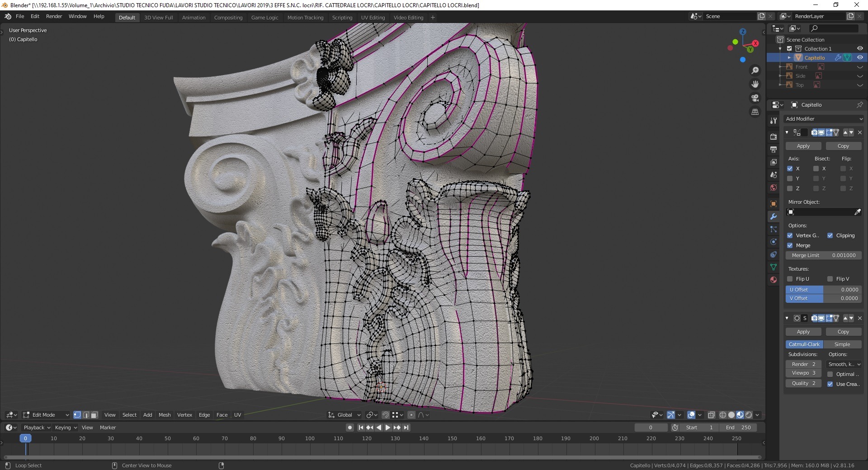868x470 pixels.
Task: Uncheck the Merge option
Action: [790, 245]
